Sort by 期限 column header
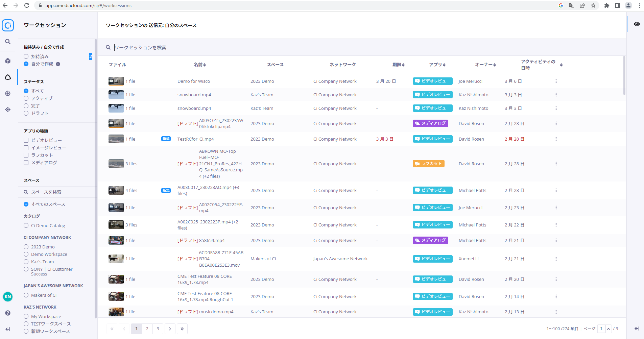This screenshot has width=644, height=339. 399,65
